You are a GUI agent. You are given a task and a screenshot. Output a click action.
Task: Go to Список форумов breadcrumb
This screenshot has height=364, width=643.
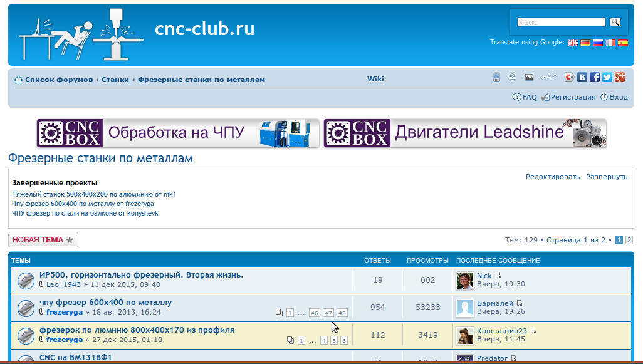[x=59, y=80]
